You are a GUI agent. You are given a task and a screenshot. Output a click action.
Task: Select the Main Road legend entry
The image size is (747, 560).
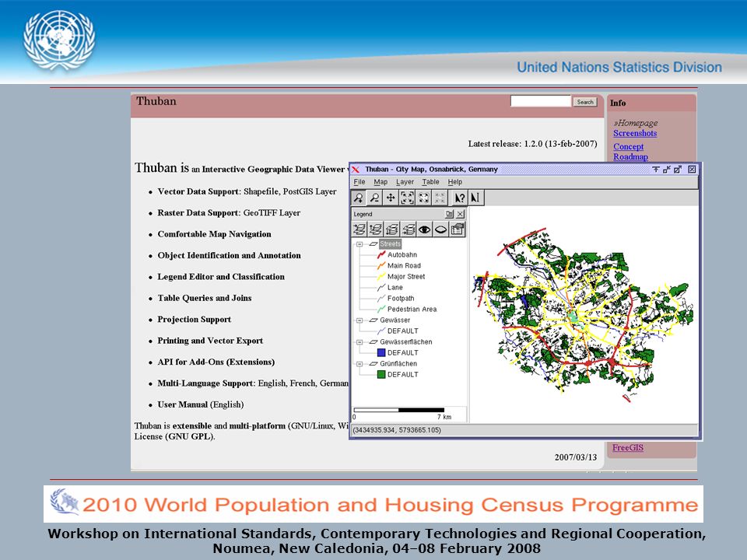pyautogui.click(x=404, y=266)
